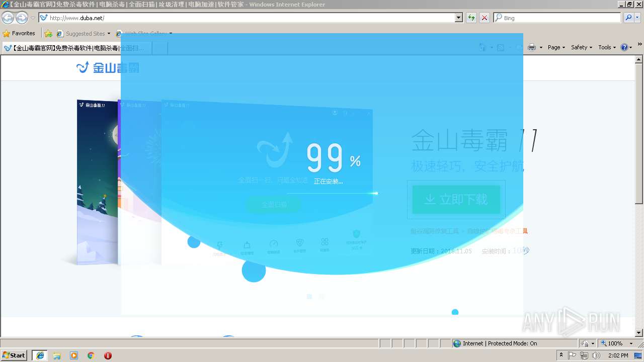
Task: Click the scrollbar up arrow
Action: [x=639, y=59]
